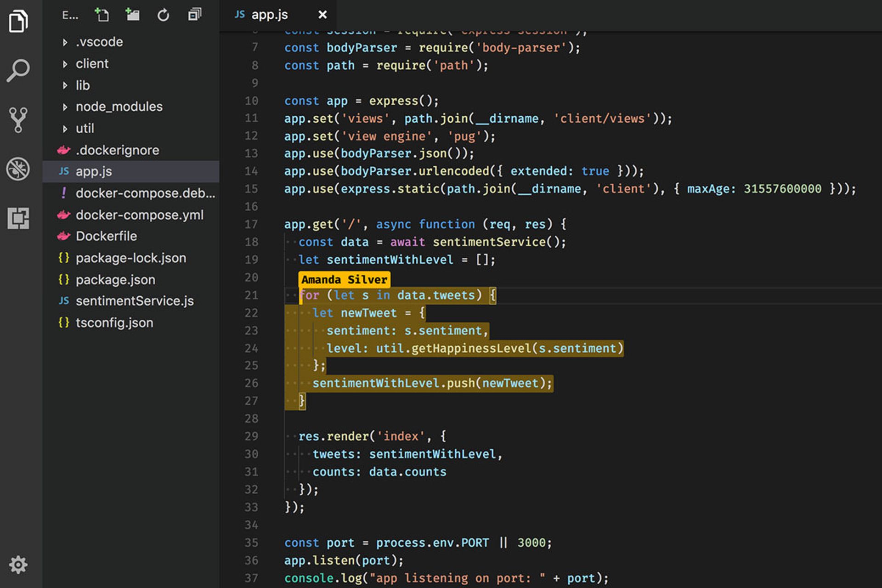Image resolution: width=882 pixels, height=588 pixels.
Task: Open the Dockerfile file
Action: 106,236
